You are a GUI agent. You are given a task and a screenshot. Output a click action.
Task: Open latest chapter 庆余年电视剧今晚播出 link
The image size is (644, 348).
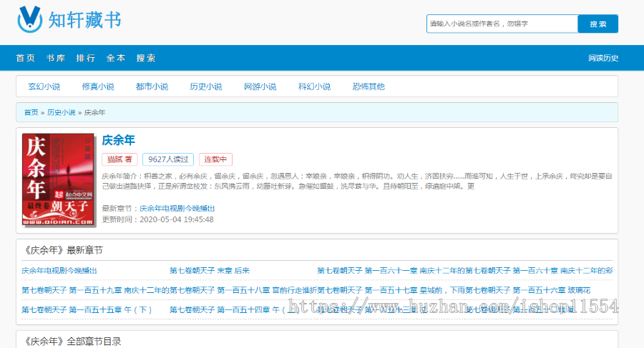(177, 208)
